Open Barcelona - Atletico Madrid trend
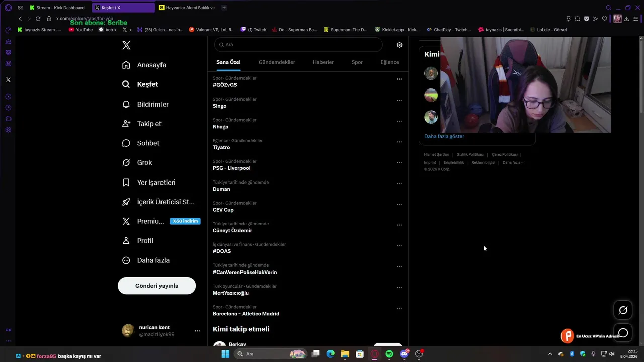This screenshot has width=644, height=362. [x=246, y=314]
